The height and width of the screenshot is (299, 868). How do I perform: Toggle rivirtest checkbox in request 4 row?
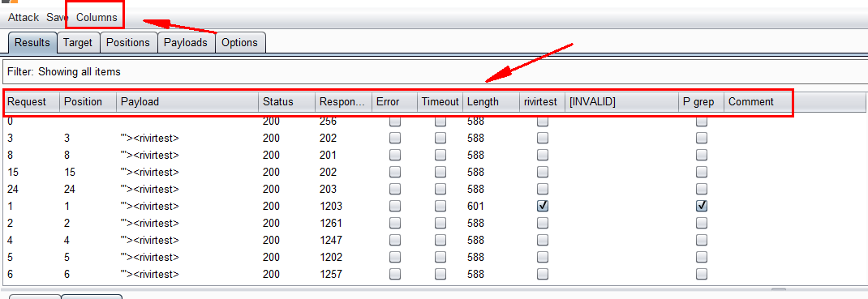[543, 240]
